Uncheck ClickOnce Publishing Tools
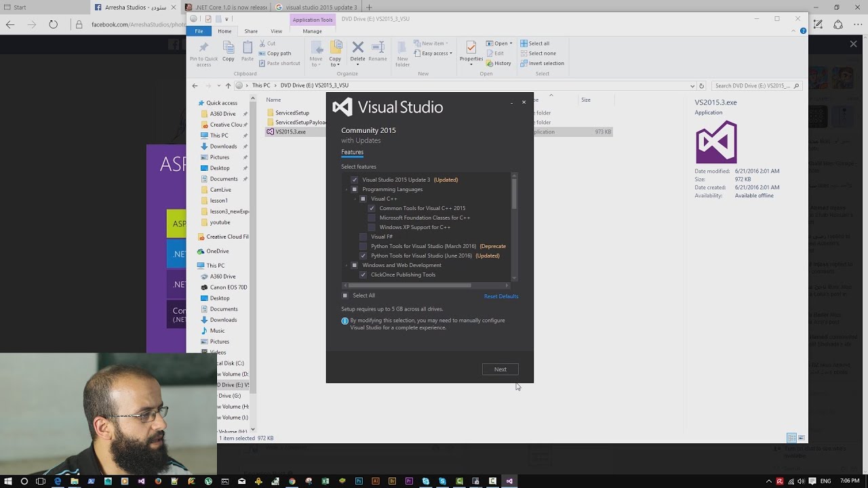 [363, 274]
